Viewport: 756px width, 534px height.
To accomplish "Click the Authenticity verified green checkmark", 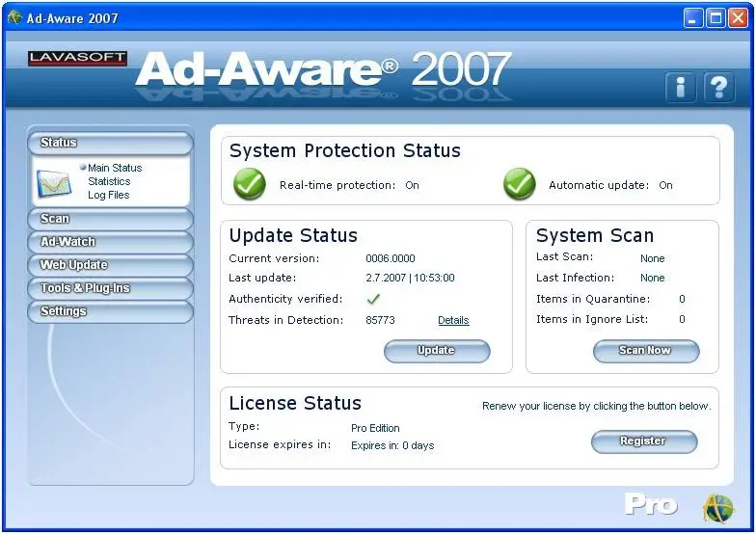I will (373, 299).
